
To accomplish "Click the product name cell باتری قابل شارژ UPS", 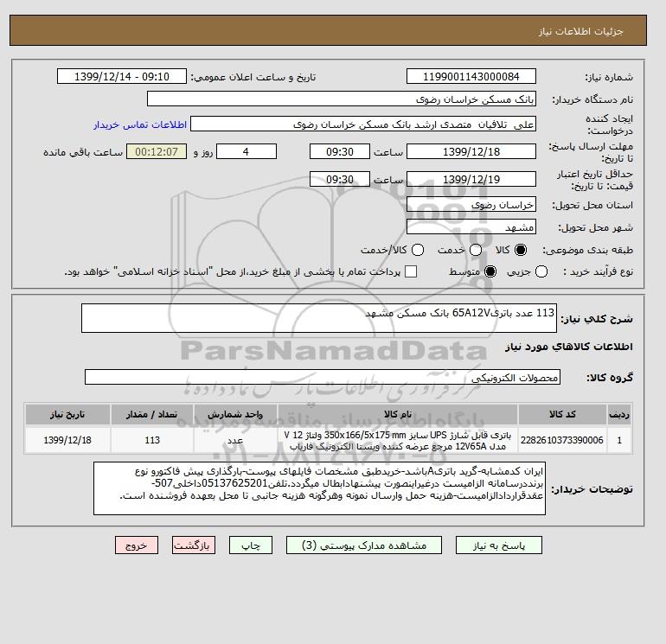I will [398, 440].
